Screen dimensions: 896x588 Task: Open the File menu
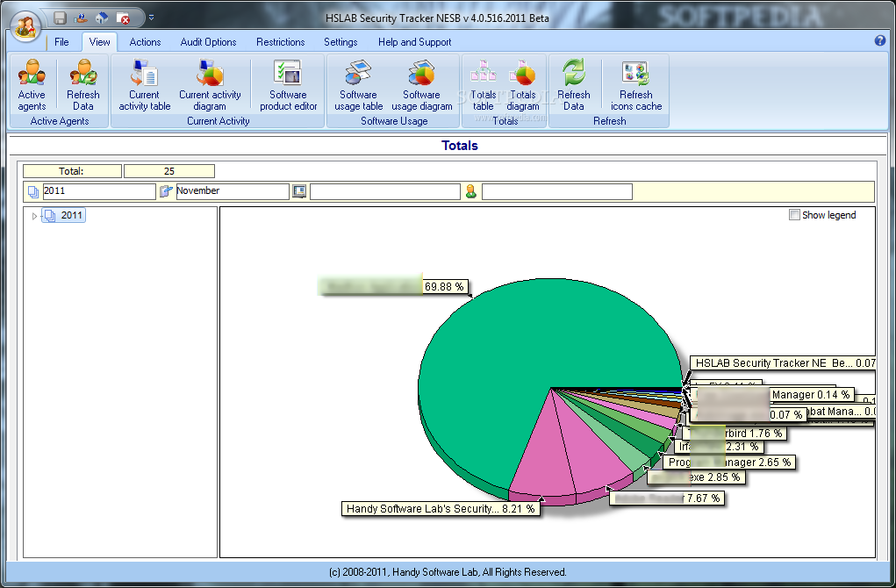click(x=61, y=42)
